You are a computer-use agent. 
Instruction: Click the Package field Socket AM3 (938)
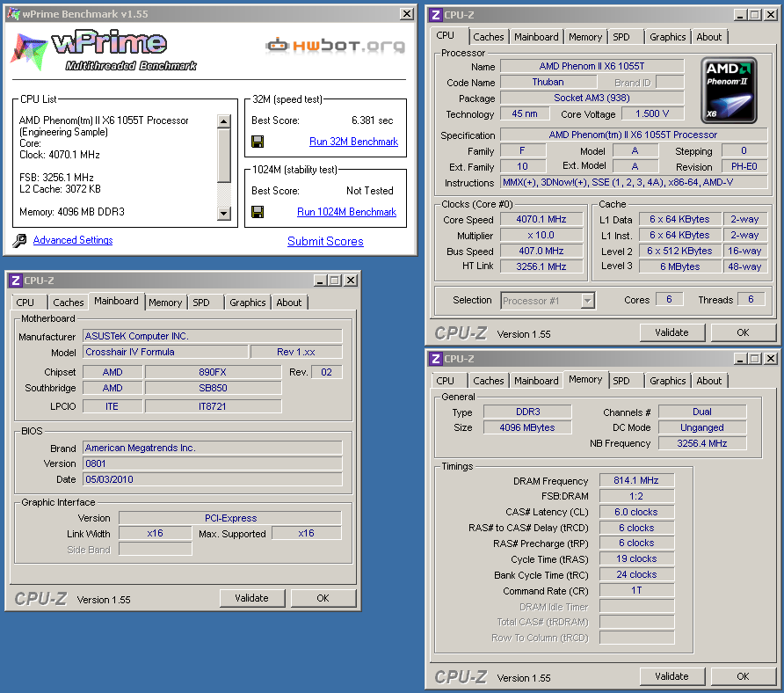click(x=592, y=98)
